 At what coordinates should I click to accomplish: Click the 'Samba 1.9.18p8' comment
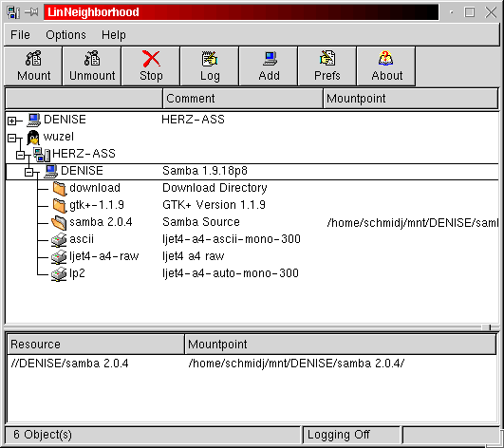(x=205, y=171)
